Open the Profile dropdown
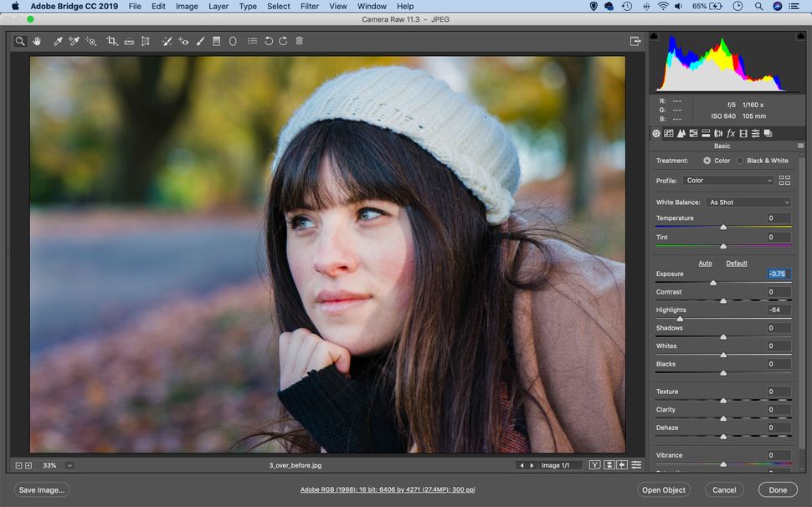Image resolution: width=812 pixels, height=507 pixels. (x=727, y=180)
